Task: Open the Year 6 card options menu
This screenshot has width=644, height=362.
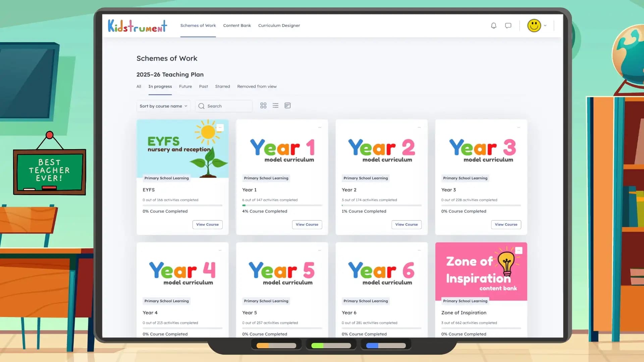Action: click(419, 250)
